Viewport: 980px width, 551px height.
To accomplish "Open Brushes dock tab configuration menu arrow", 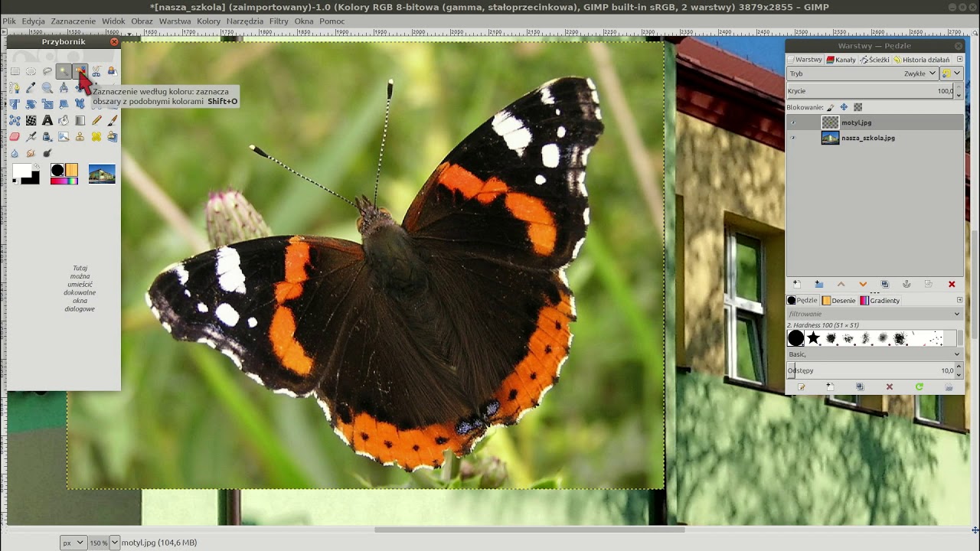I will point(959,300).
